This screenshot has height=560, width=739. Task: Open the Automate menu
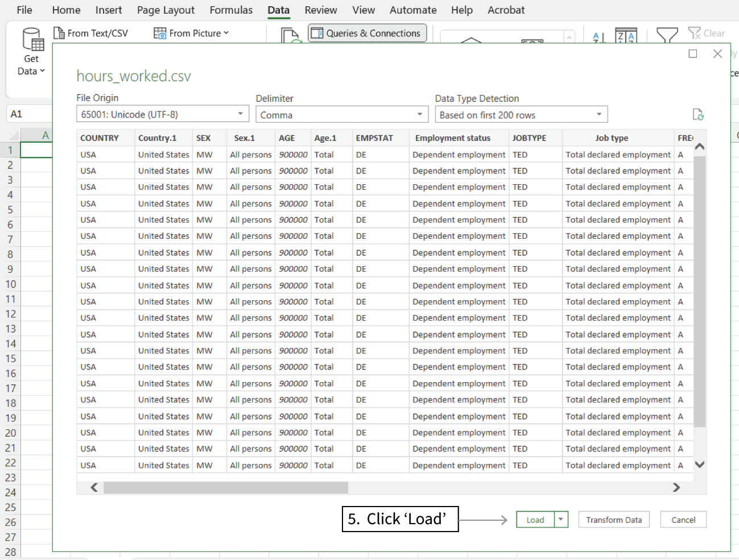[413, 10]
